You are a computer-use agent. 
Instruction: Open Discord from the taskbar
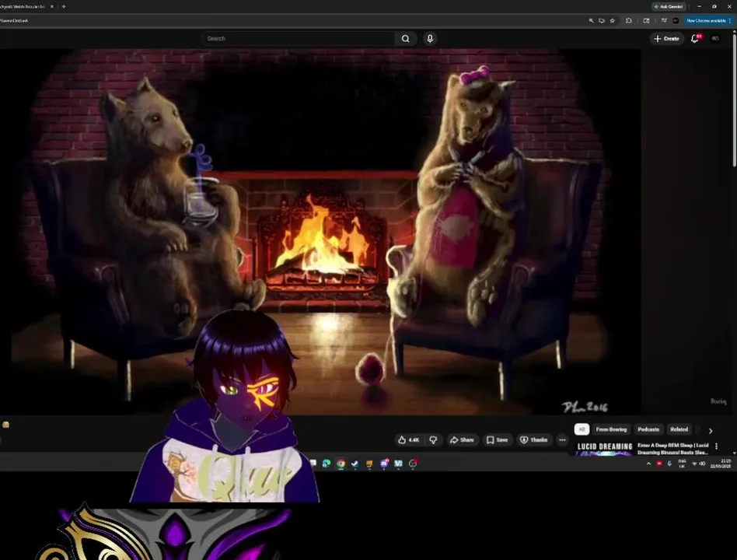pyautogui.click(x=384, y=464)
